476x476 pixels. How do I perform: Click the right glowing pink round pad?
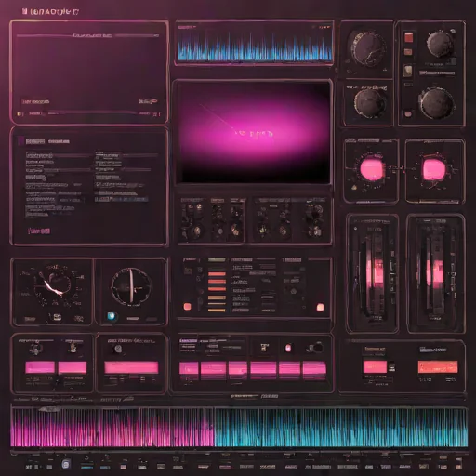pyautogui.click(x=434, y=169)
